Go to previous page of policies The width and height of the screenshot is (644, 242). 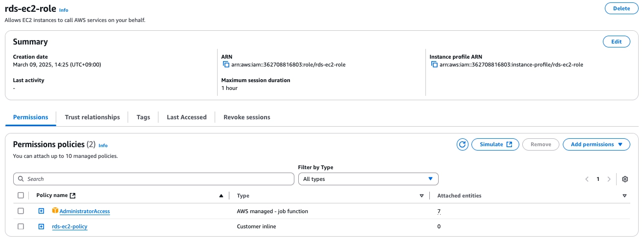[x=587, y=179]
